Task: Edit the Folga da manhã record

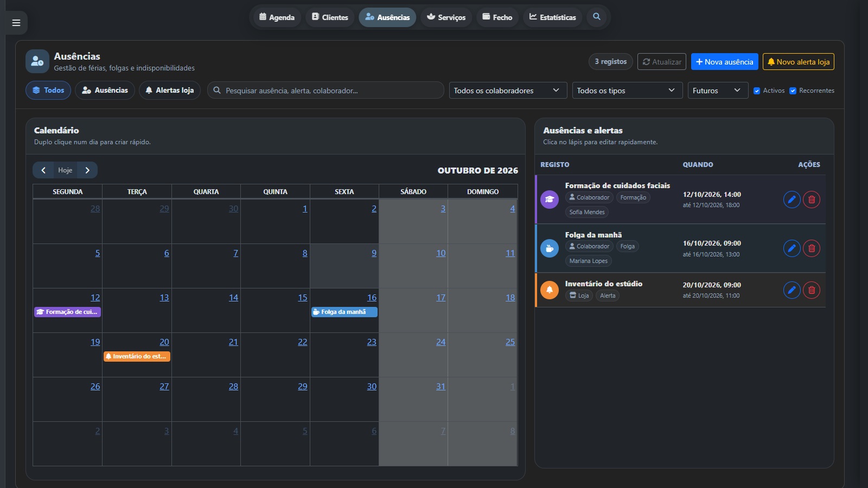Action: pos(792,248)
